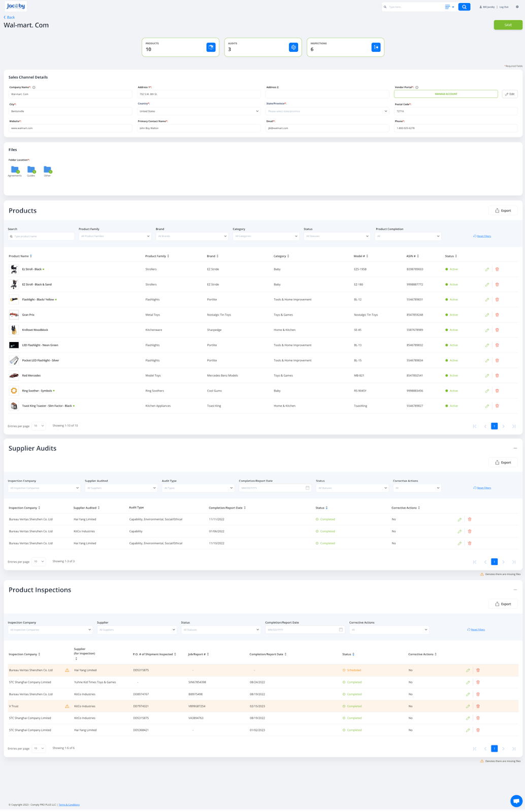Click the Products summary card icon
This screenshot has height=812, width=525.
[211, 47]
